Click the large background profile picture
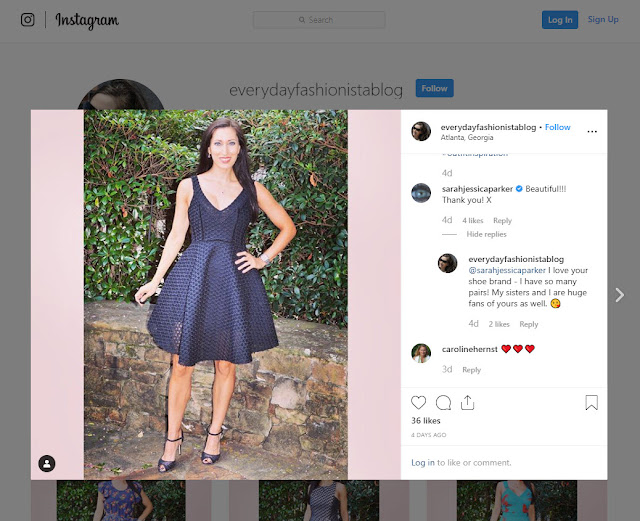This screenshot has width=640, height=521. pos(121,94)
